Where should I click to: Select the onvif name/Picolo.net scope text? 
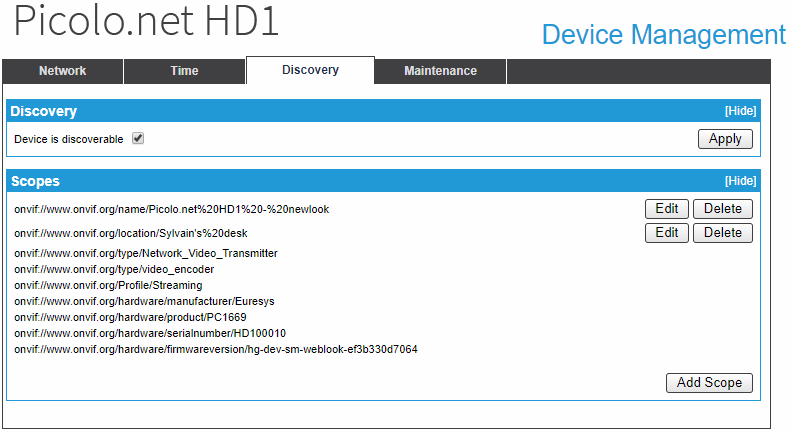click(x=171, y=209)
